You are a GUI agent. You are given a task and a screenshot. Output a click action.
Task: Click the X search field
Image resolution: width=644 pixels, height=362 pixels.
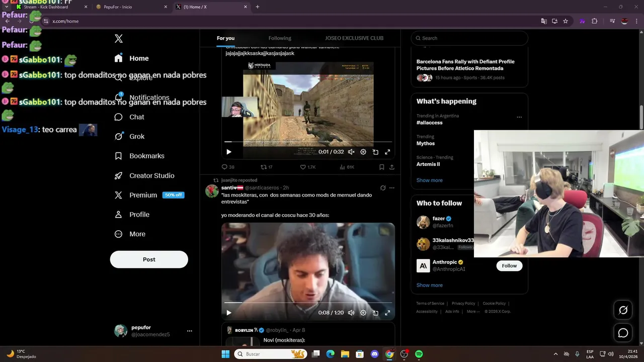click(469, 38)
